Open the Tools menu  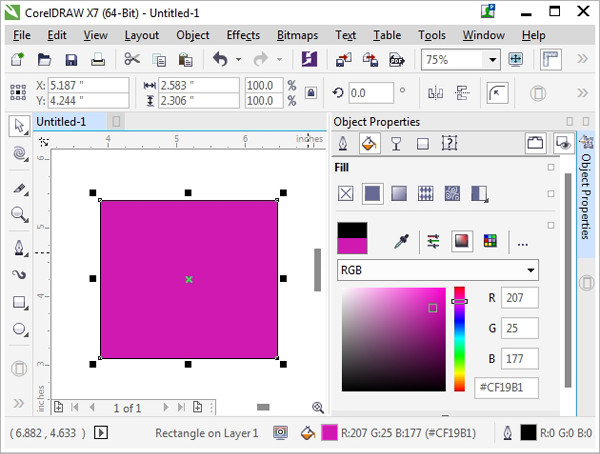coord(432,35)
